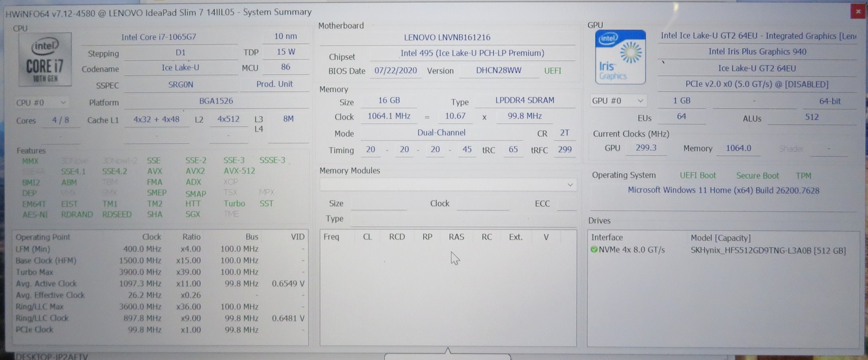
Task: Click the Freq column header
Action: coord(331,237)
